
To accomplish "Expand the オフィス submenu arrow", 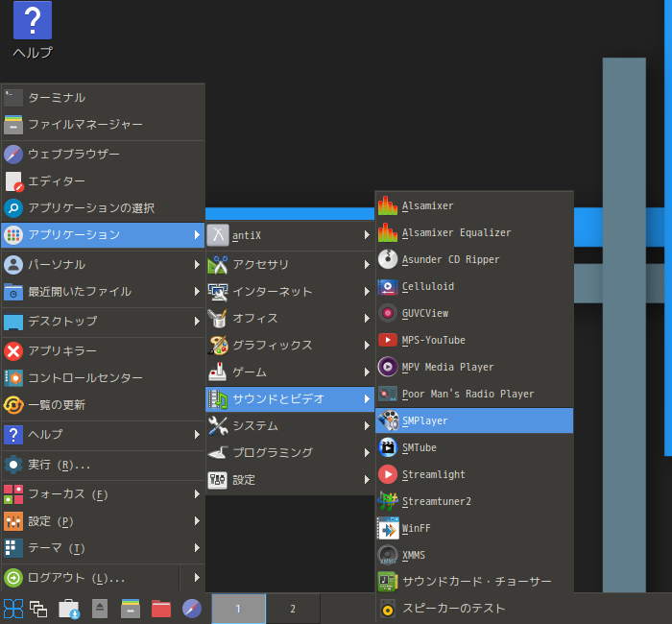I will pos(367,319).
